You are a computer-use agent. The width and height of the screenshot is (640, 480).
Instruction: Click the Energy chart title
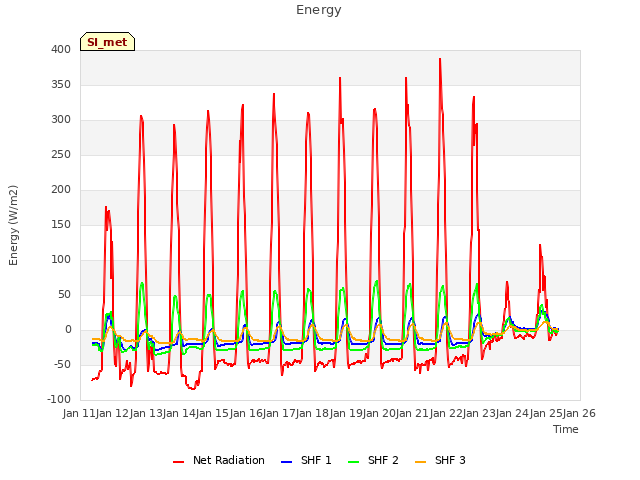tap(319, 10)
